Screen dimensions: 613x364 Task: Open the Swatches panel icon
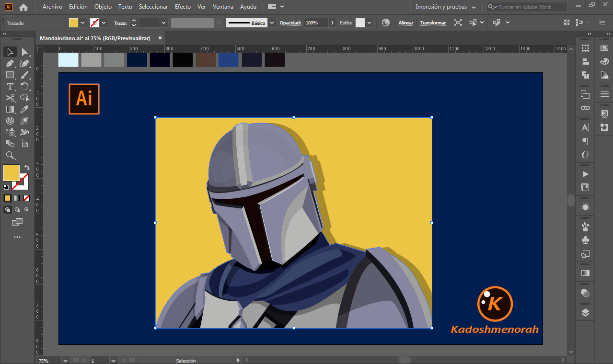604,48
